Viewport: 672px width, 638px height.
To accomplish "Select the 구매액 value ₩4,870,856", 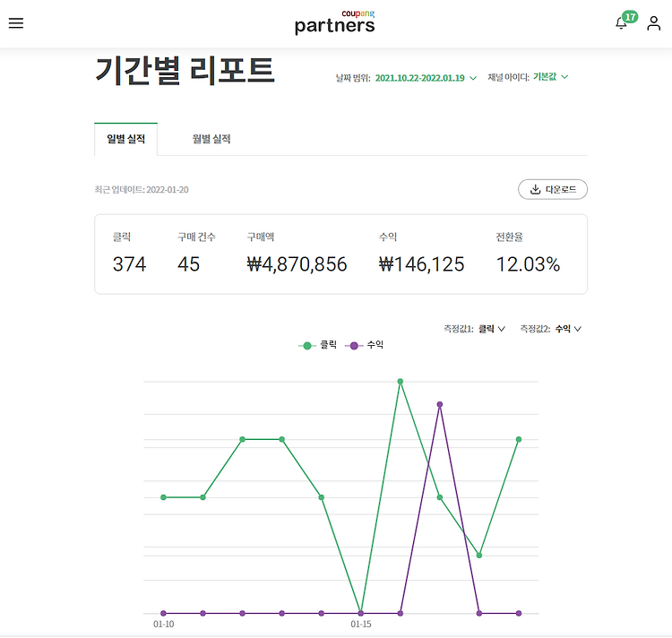I will click(297, 264).
